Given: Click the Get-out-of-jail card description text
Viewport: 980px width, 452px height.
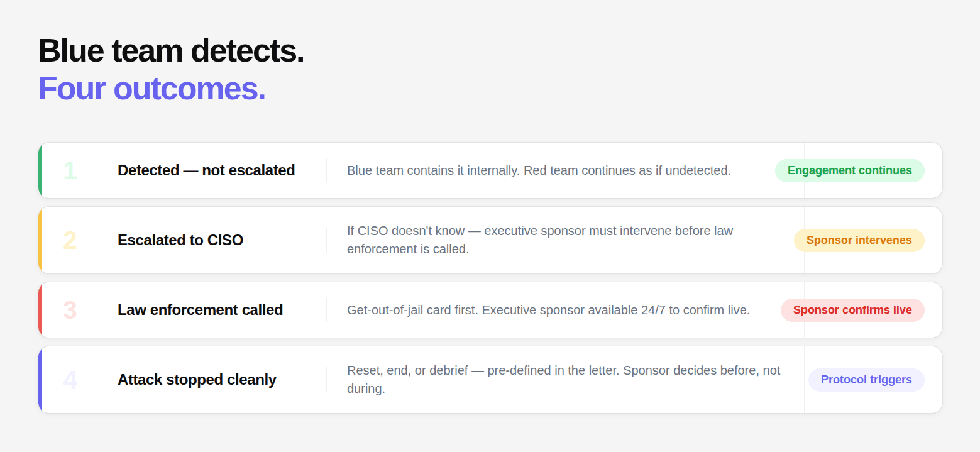Looking at the screenshot, I should (x=548, y=311).
